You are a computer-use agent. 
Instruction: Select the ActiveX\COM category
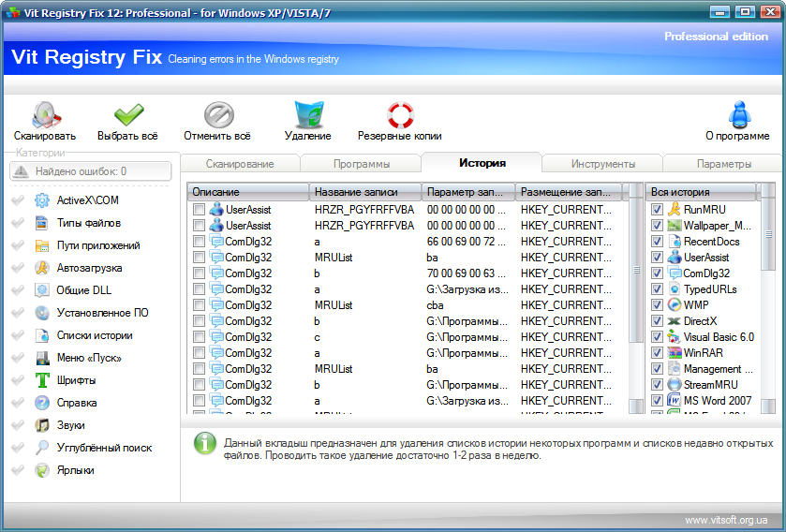coord(87,200)
